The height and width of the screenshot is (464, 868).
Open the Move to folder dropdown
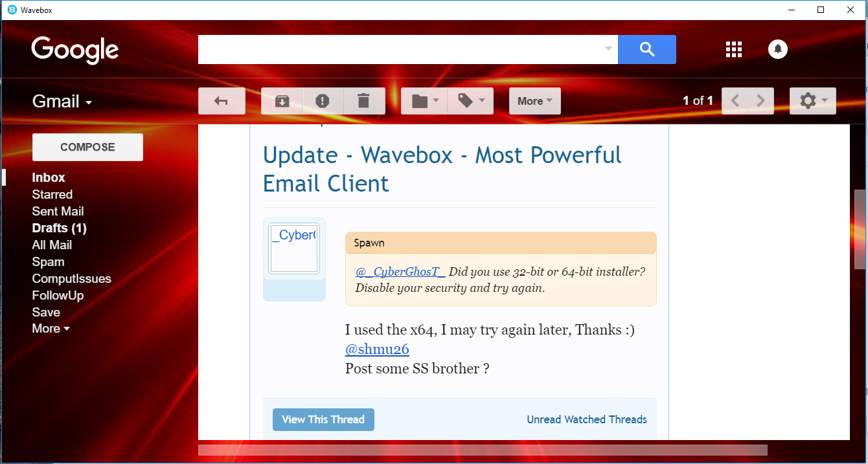coord(424,101)
